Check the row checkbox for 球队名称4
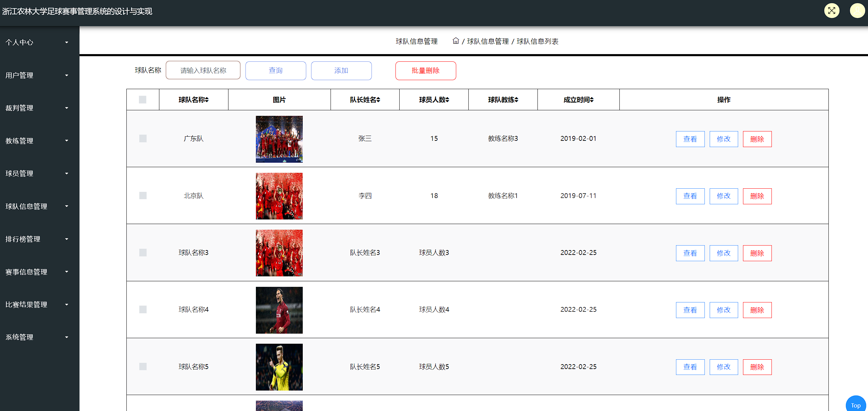868x411 pixels. pos(143,309)
